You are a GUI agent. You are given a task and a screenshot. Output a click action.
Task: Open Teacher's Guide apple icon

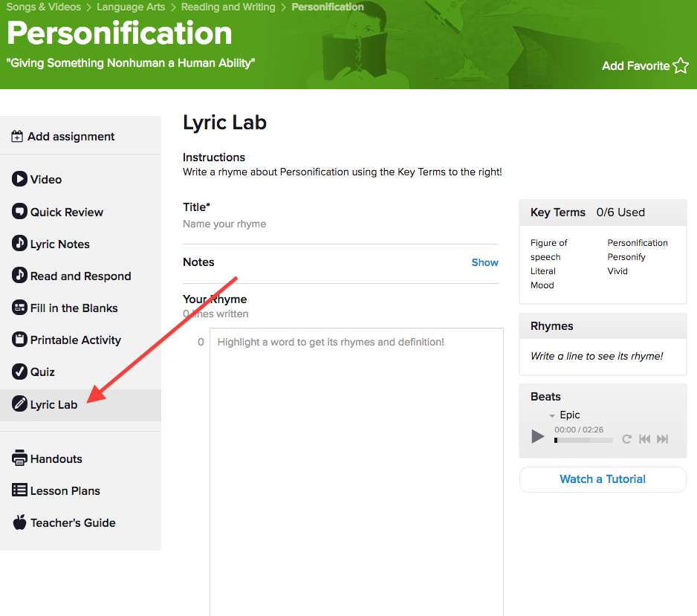click(x=19, y=522)
